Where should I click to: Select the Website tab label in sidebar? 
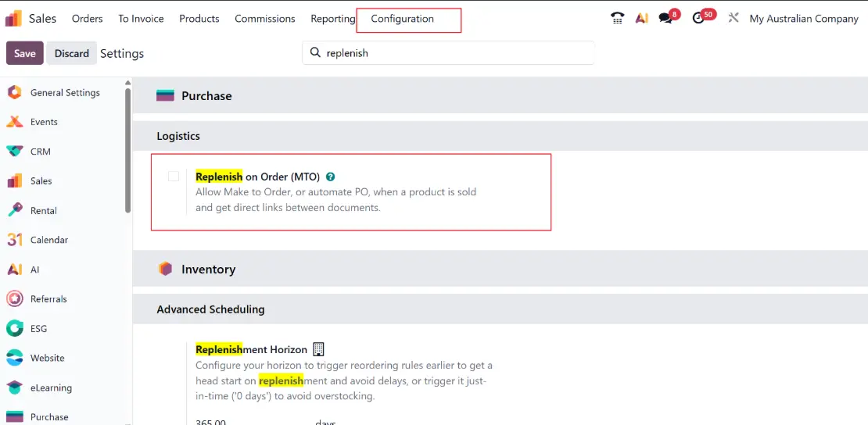click(48, 358)
